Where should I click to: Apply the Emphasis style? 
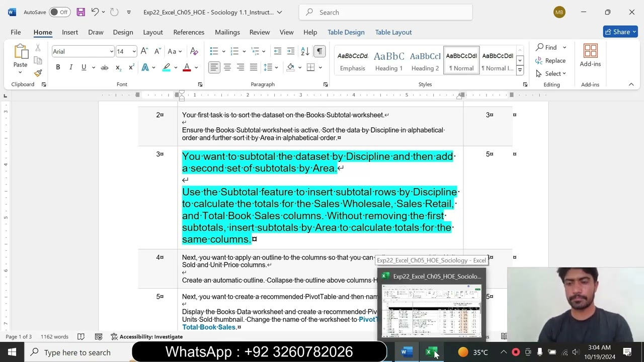click(x=353, y=60)
